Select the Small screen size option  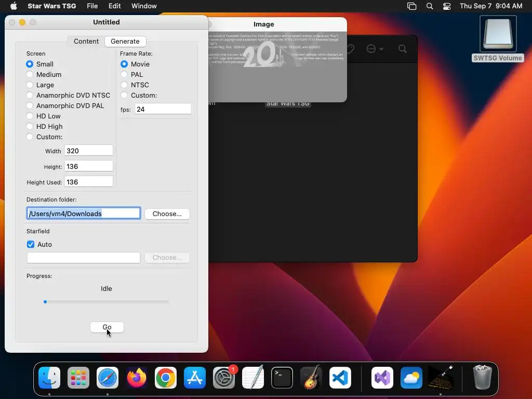(30, 64)
